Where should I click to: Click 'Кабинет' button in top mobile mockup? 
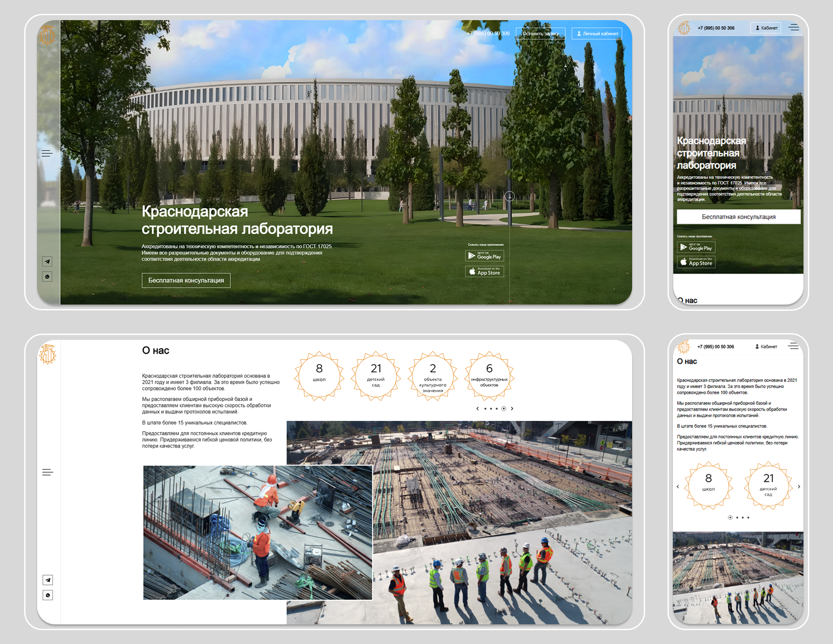coord(766,28)
